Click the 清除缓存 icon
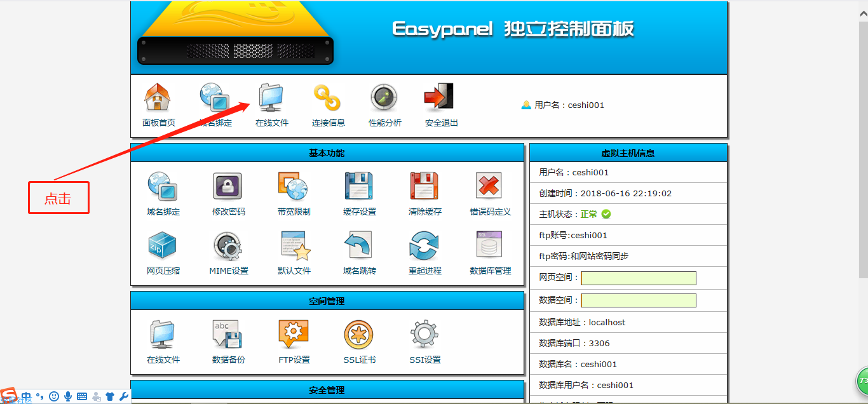Screen dimensions: 868x404 pyautogui.click(x=424, y=187)
